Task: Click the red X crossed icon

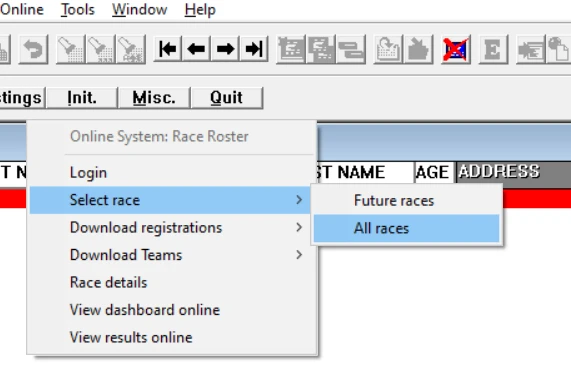Action: click(x=456, y=49)
